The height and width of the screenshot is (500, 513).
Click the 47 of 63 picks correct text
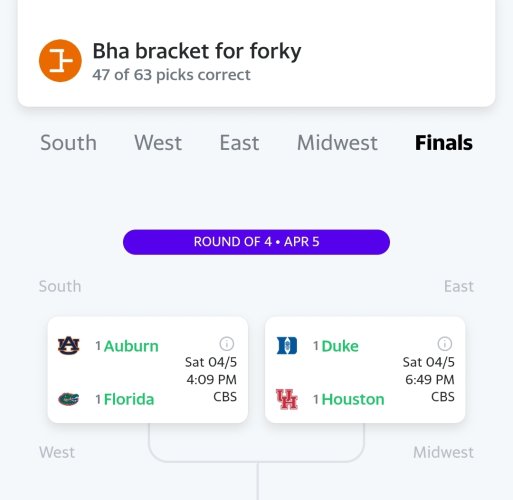[x=171, y=75]
